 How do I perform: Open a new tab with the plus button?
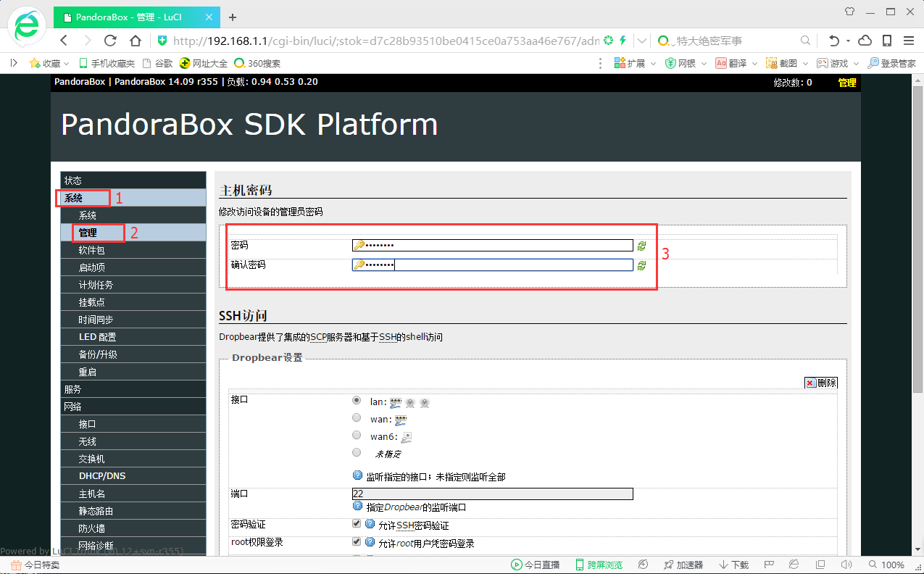[233, 17]
